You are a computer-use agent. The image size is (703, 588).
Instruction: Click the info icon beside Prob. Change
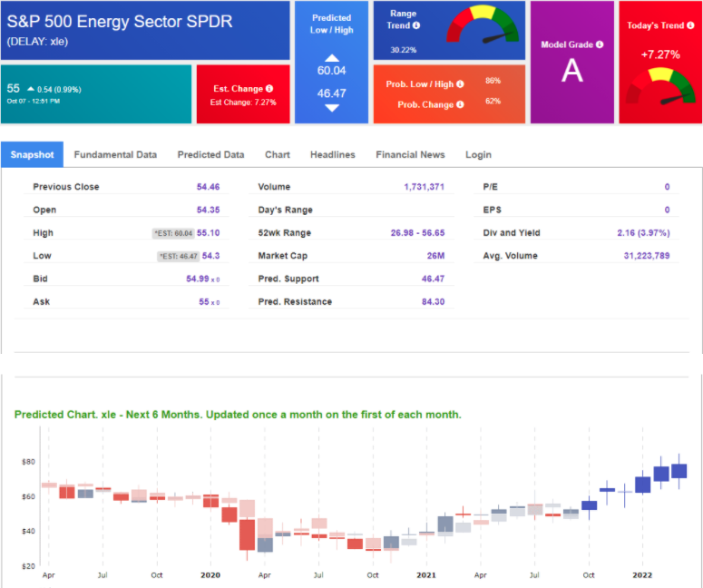pos(460,104)
